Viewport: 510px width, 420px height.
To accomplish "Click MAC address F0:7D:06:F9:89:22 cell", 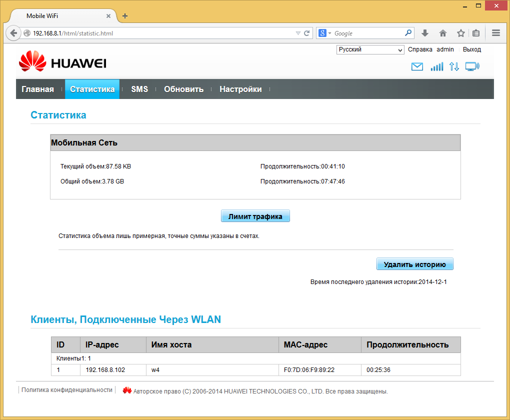I will [320, 370].
